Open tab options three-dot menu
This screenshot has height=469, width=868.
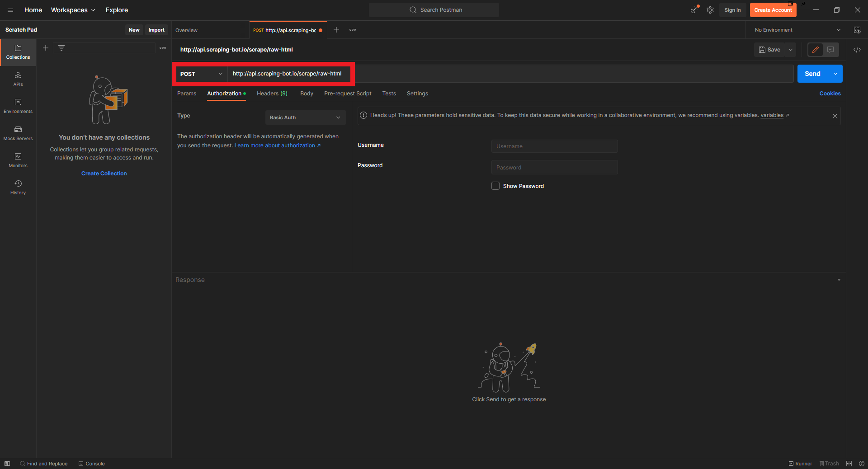pyautogui.click(x=353, y=30)
